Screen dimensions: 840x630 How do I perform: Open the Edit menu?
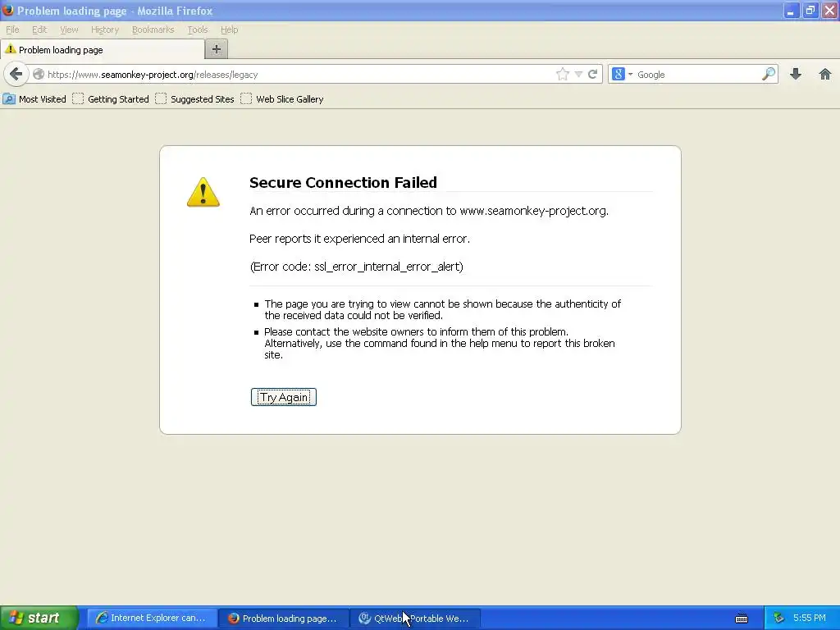[x=39, y=30]
